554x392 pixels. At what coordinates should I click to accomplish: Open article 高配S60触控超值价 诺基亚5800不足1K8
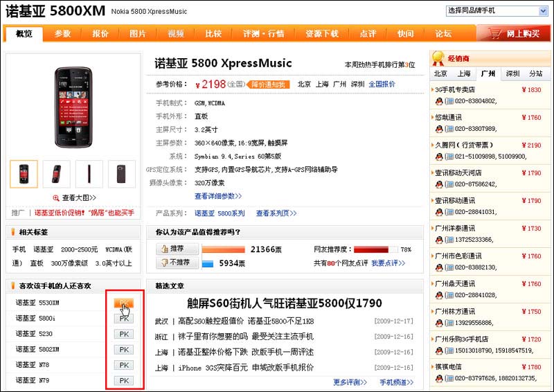[x=246, y=321]
